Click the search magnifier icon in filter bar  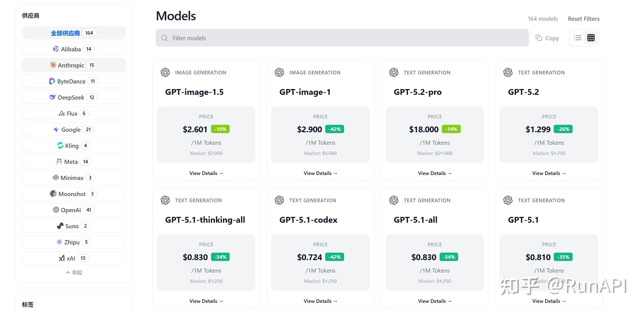164,38
